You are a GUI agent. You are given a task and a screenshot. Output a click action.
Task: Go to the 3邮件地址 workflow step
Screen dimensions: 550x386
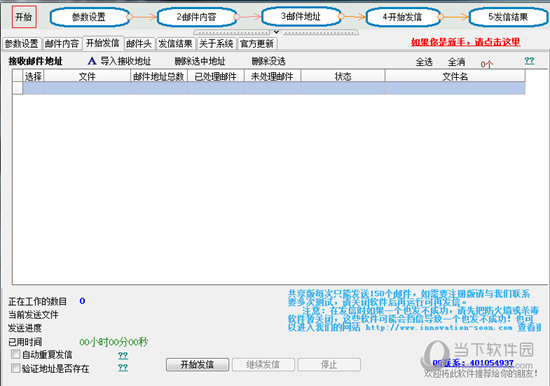pyautogui.click(x=301, y=16)
